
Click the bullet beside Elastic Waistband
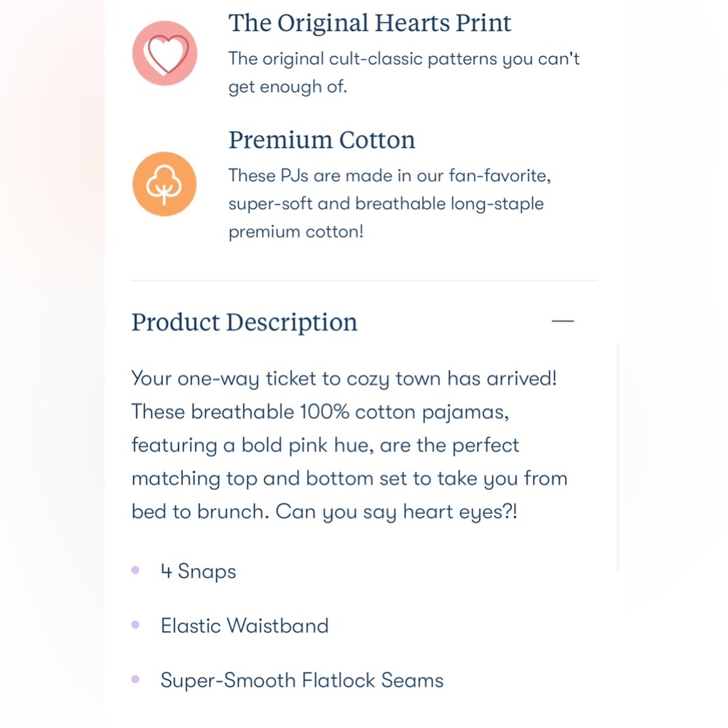pyautogui.click(x=135, y=625)
